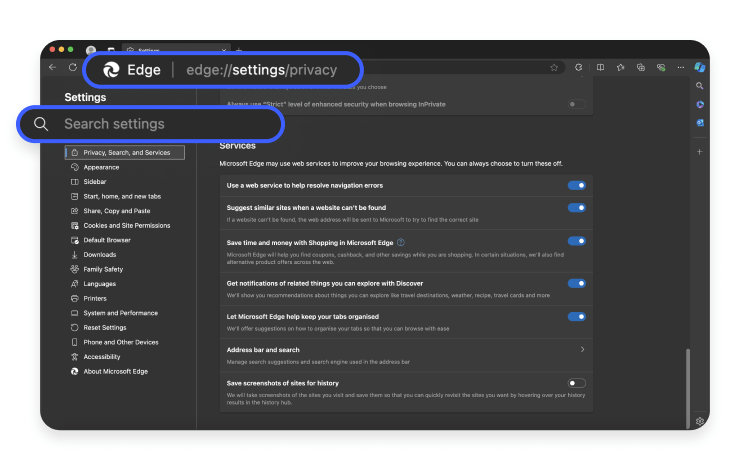Open System and Performance
750x471 pixels.
121,313
